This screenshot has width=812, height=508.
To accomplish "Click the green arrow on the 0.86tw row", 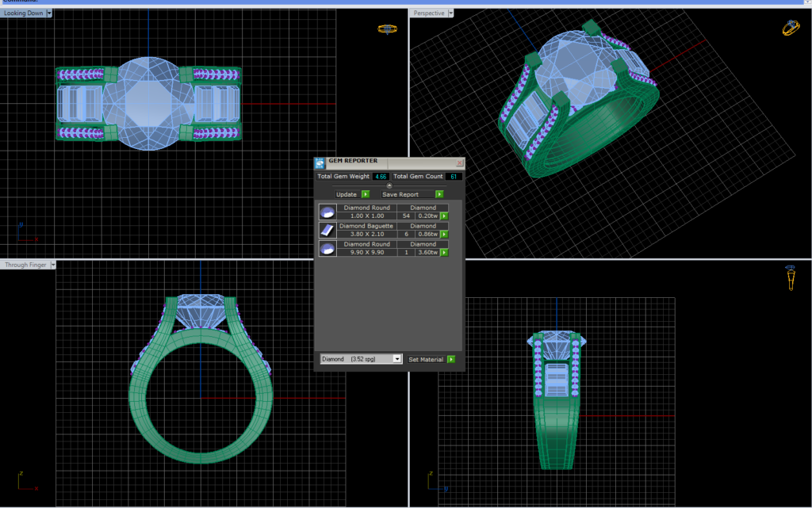I will point(444,235).
